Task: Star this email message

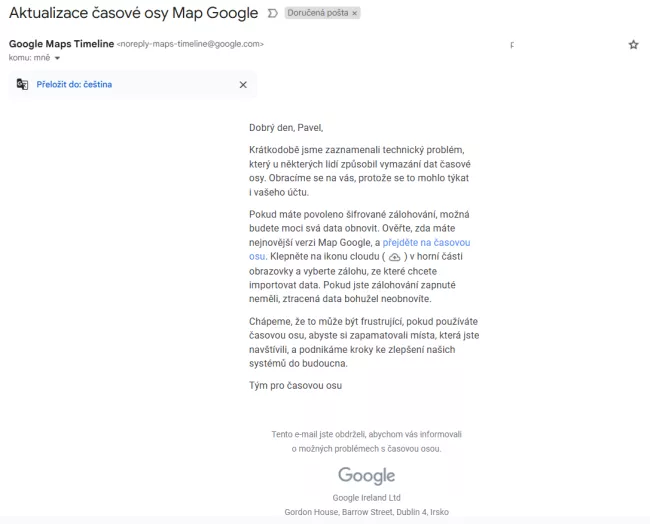Action: 633,45
